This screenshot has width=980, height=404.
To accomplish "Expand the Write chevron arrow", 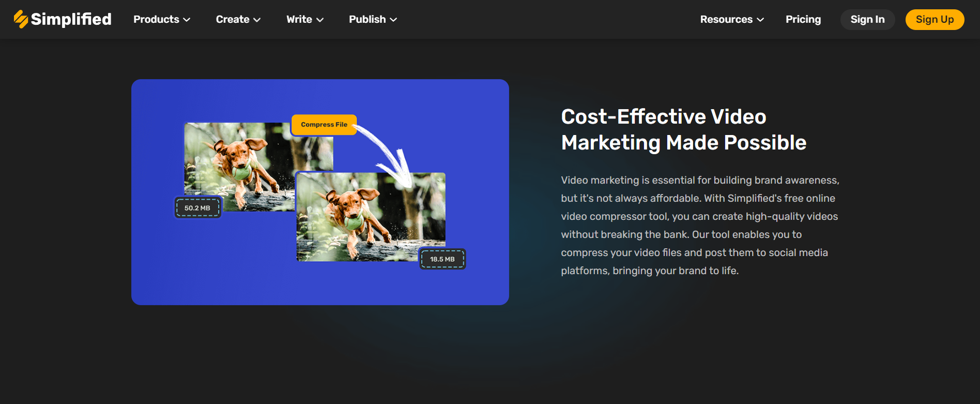I will pos(320,20).
